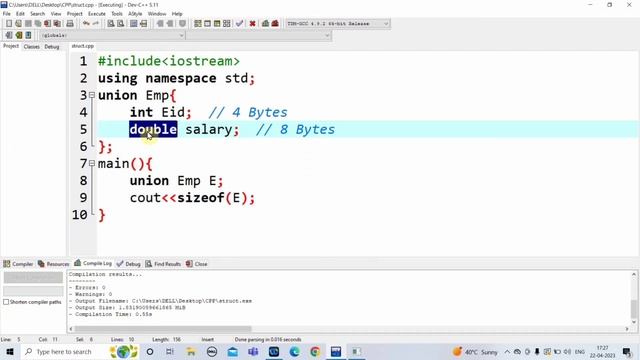This screenshot has height=360, width=640.
Task: Open the Execute menu
Action: coord(97,13)
